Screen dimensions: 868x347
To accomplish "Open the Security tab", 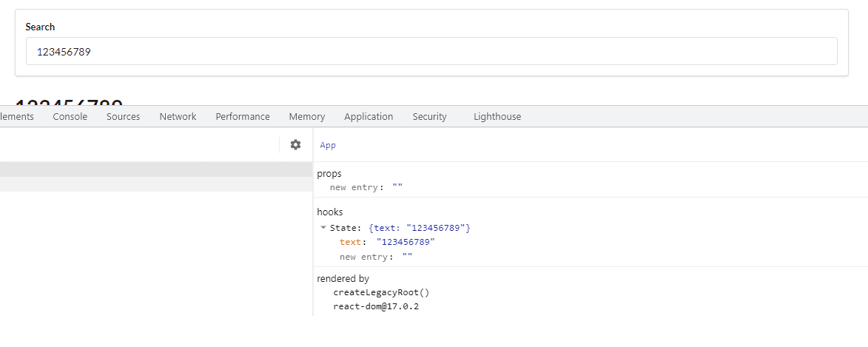I will click(x=429, y=117).
